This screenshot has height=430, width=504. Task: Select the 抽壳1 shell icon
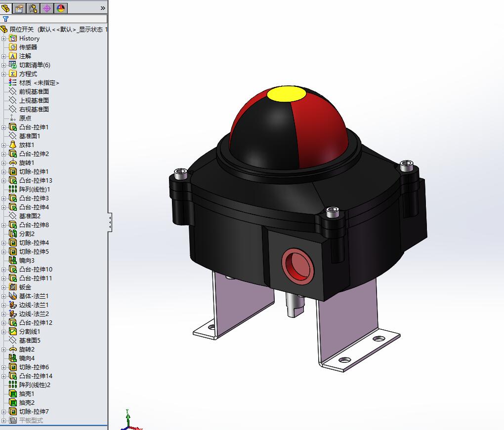click(13, 393)
